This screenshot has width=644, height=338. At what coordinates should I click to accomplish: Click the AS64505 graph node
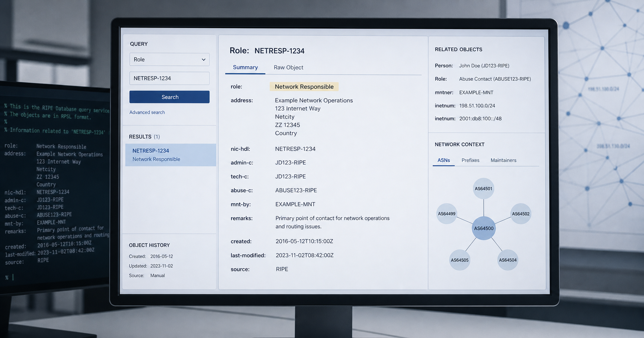[x=459, y=260]
